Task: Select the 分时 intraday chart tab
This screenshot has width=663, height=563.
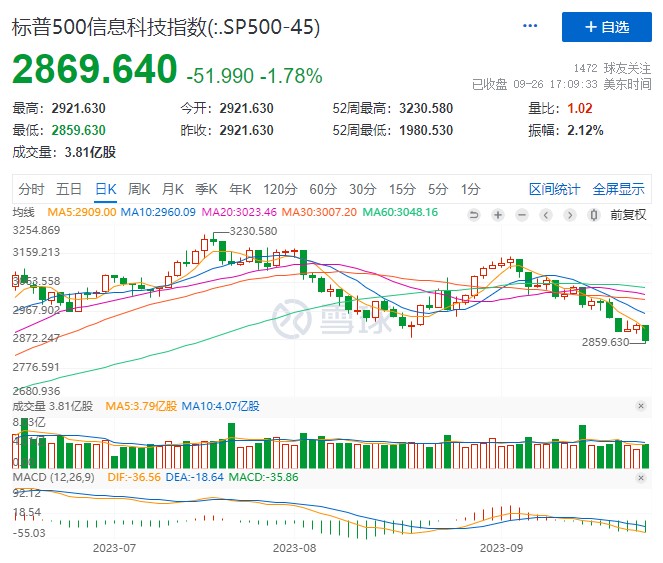Action: click(31, 189)
